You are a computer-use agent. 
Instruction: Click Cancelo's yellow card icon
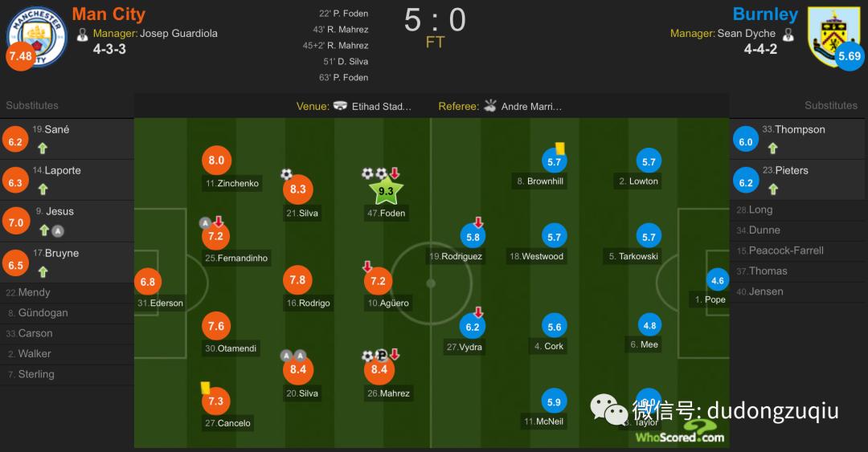click(205, 387)
